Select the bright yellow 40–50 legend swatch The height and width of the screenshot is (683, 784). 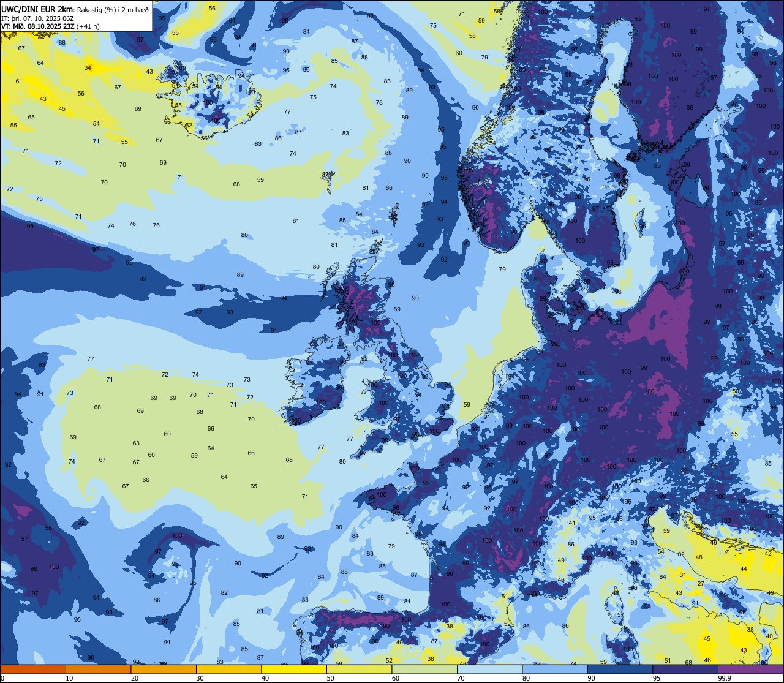pos(294,669)
